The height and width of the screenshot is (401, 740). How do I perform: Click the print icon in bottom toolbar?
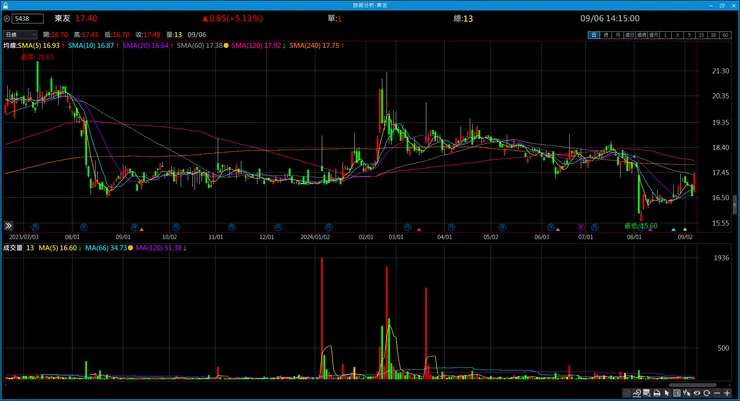657,393
